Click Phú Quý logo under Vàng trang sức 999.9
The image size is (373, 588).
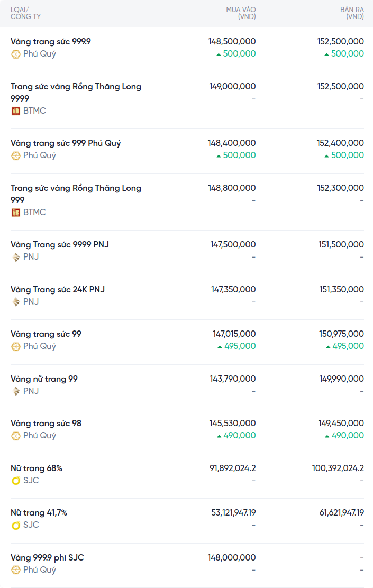[16, 54]
